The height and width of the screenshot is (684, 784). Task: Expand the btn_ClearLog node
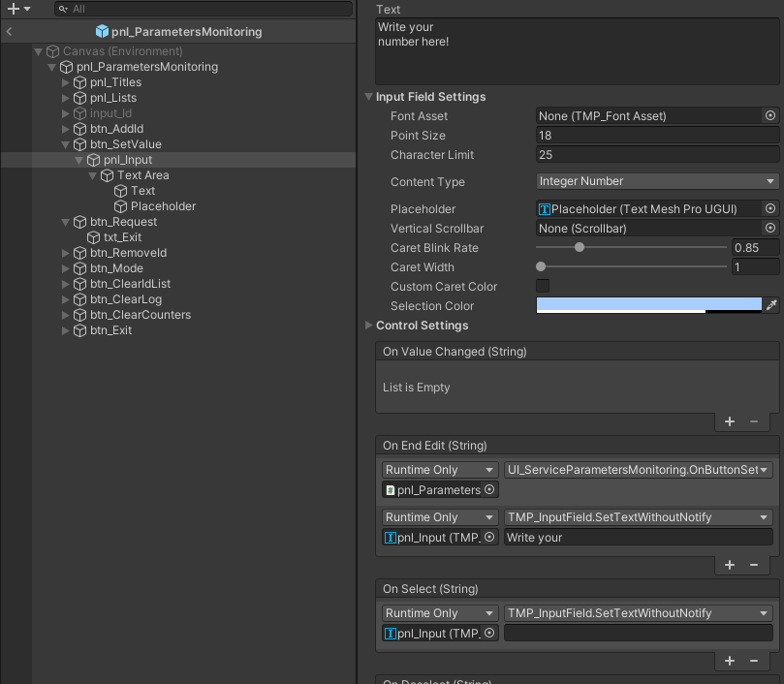tap(65, 299)
